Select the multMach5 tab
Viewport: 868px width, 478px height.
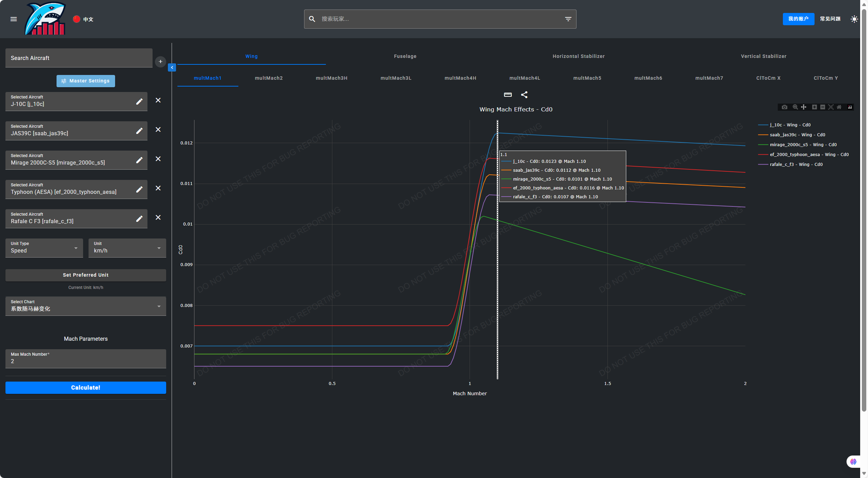pos(587,78)
